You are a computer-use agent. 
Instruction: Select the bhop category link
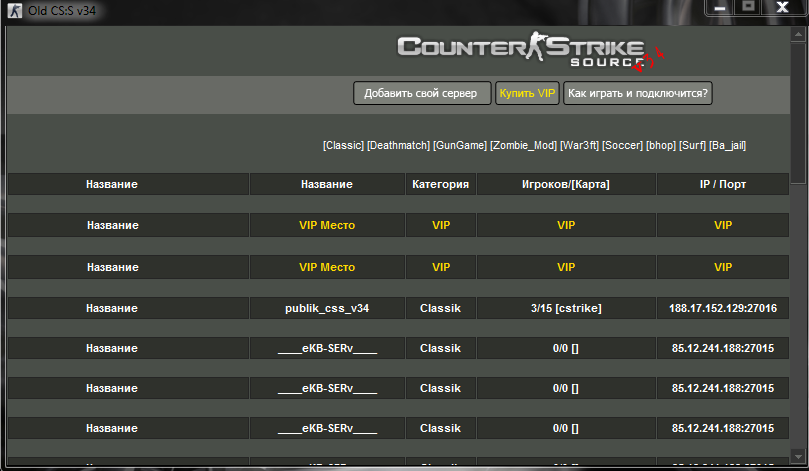pyautogui.click(x=661, y=145)
